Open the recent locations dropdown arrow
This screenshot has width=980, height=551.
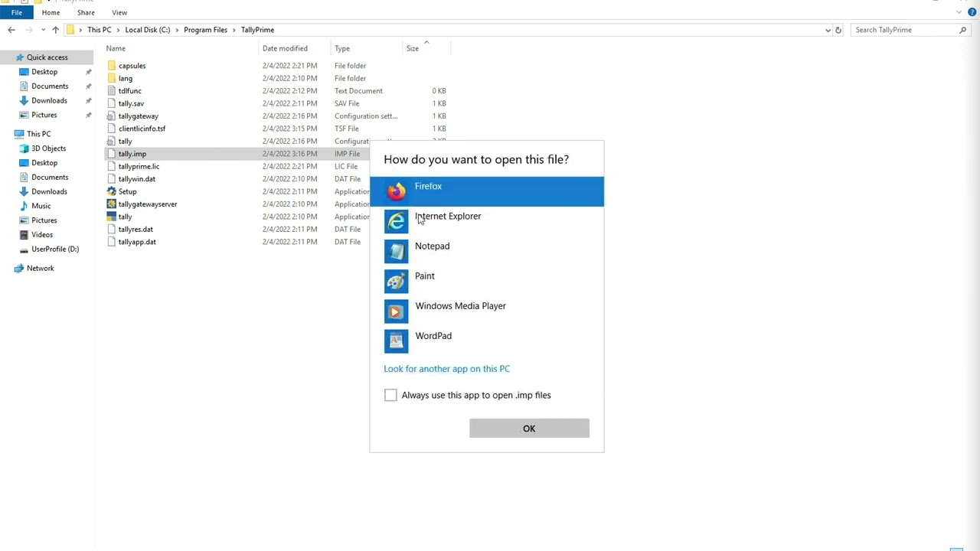pos(43,30)
